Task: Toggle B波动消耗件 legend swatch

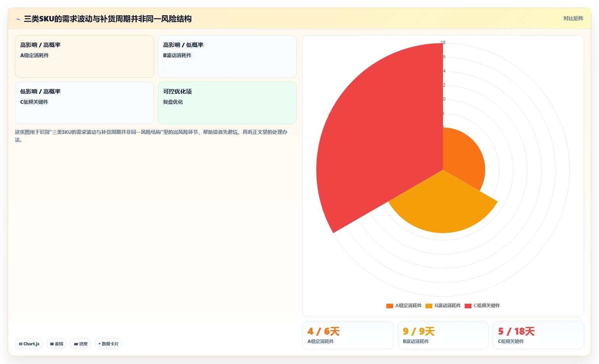Action: (x=429, y=306)
